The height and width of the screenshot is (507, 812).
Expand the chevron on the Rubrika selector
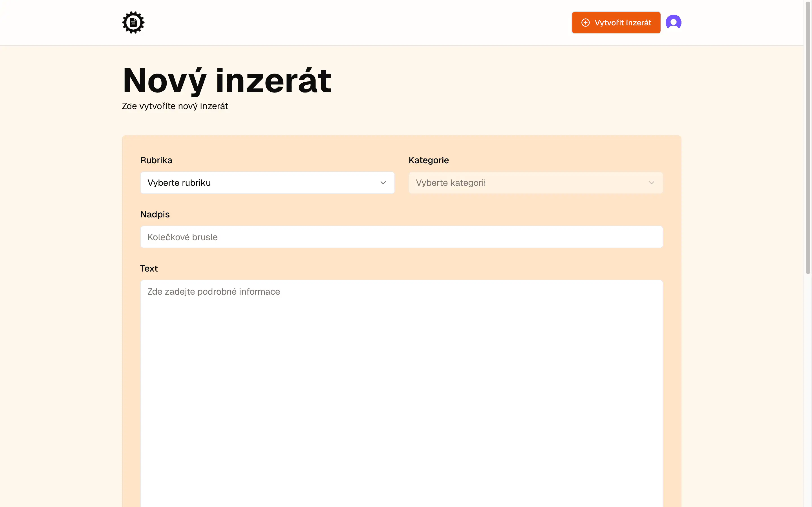[383, 183]
